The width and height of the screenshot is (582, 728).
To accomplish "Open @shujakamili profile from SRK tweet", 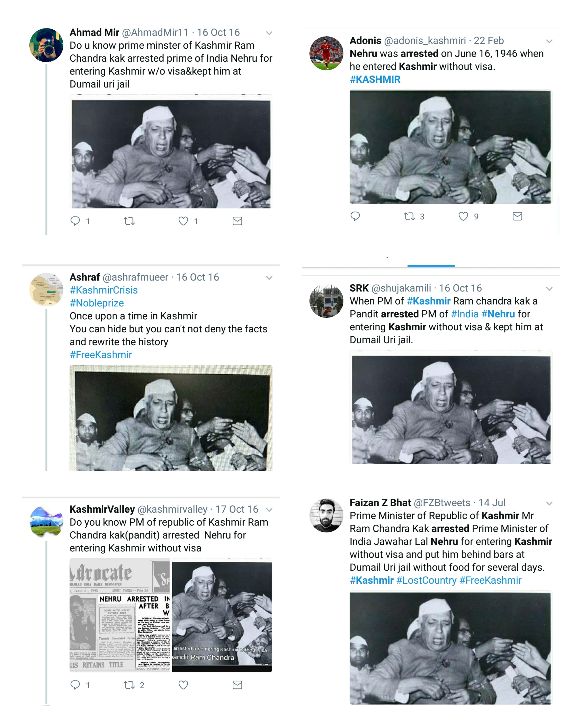I will click(401, 288).
